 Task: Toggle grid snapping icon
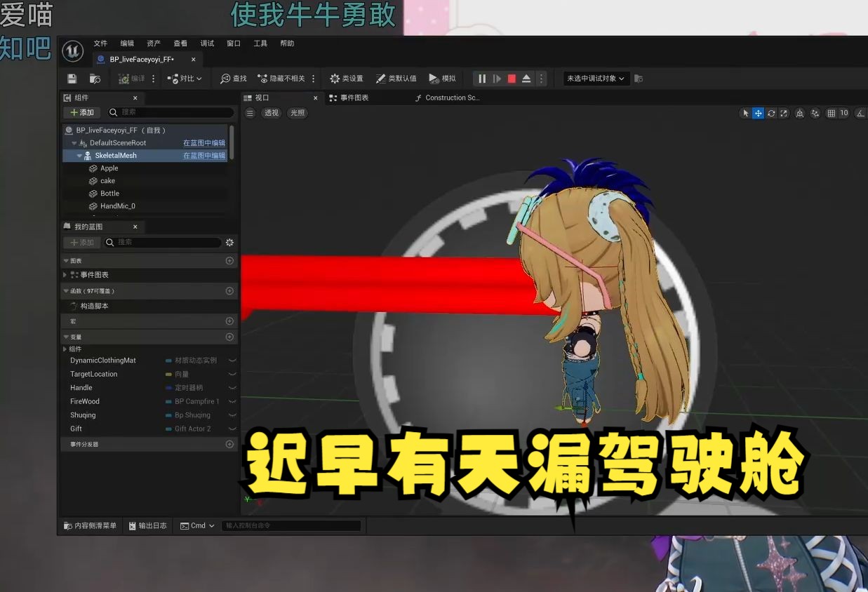[832, 113]
